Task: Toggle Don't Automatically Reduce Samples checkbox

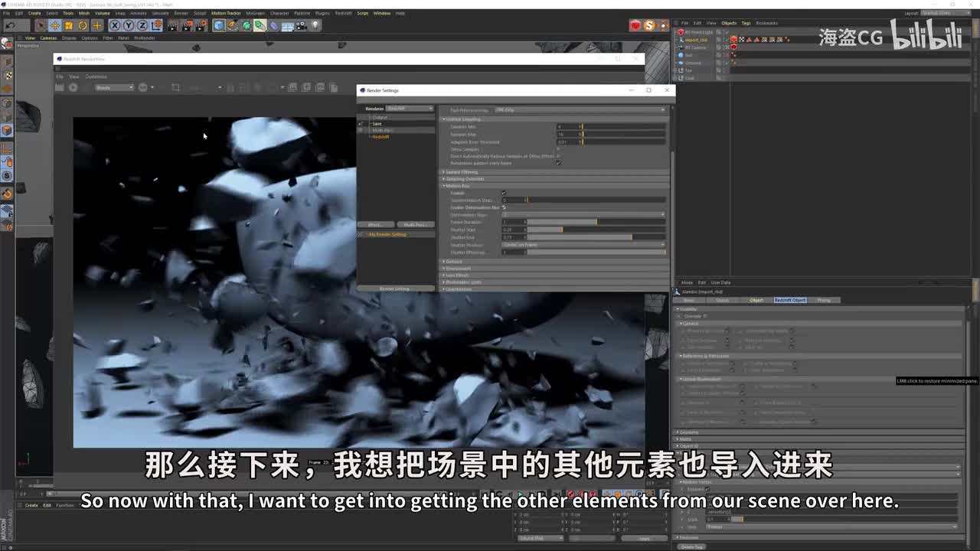Action: click(558, 156)
